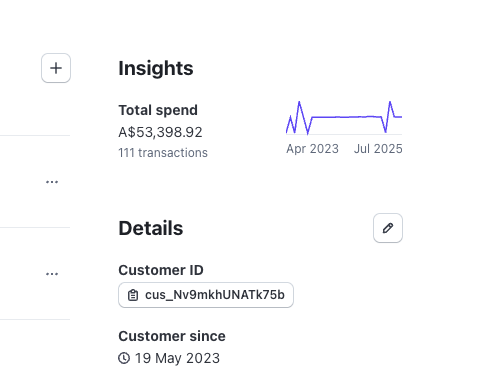The width and height of the screenshot is (489, 381).
Task: Click the Apr 2023 chart label
Action: 312,149
